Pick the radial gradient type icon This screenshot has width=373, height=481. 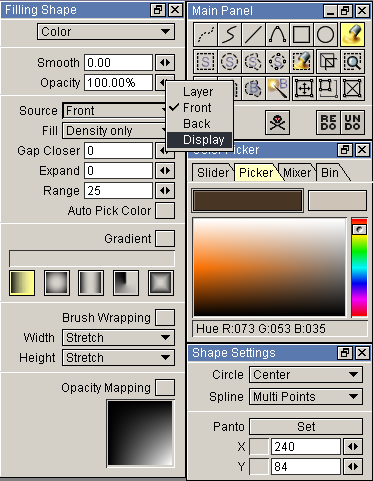tap(57, 283)
